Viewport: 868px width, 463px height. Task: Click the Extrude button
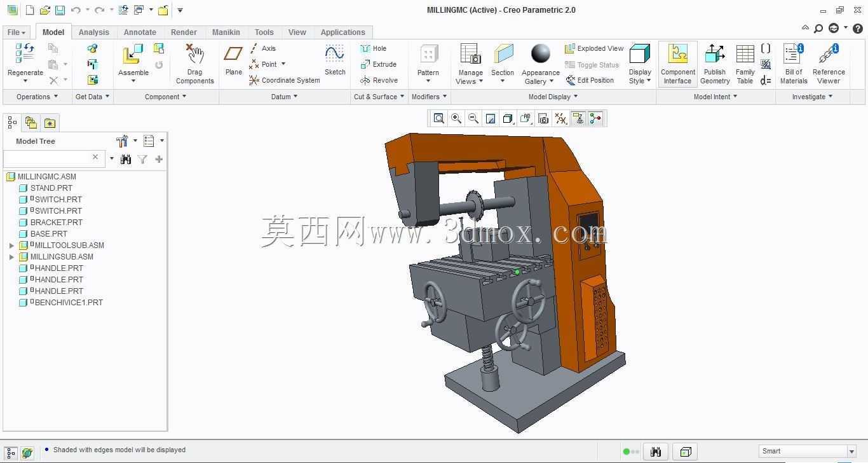tap(378, 64)
